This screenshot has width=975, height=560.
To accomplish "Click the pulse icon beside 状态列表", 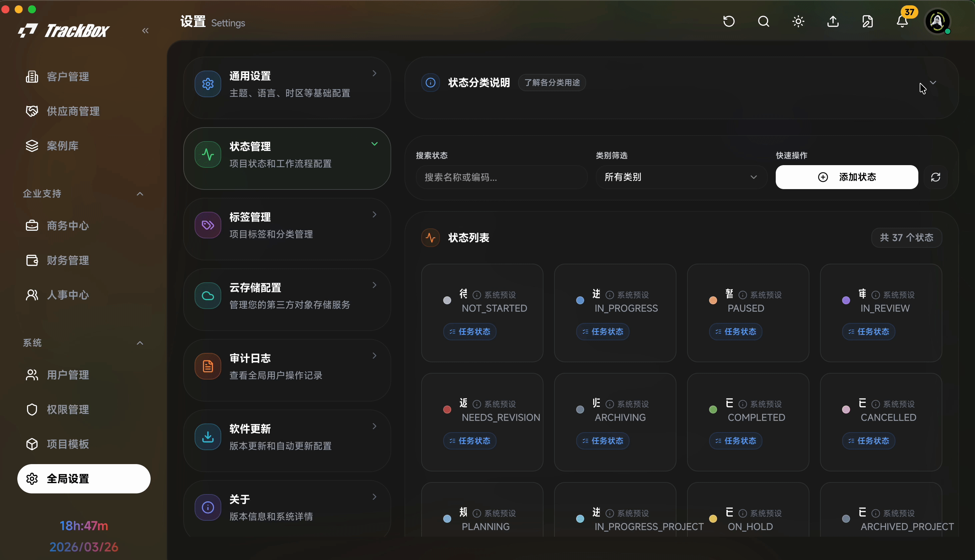I will tap(430, 238).
